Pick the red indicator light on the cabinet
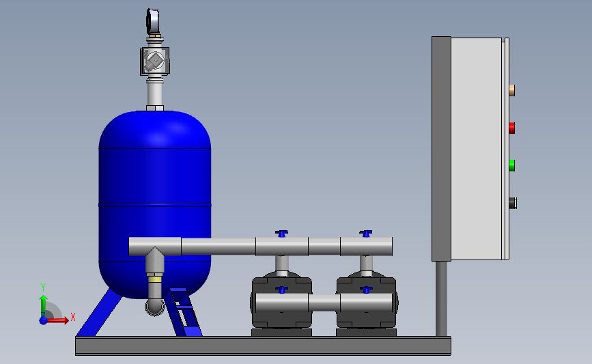The width and height of the screenshot is (592, 364). click(x=512, y=128)
